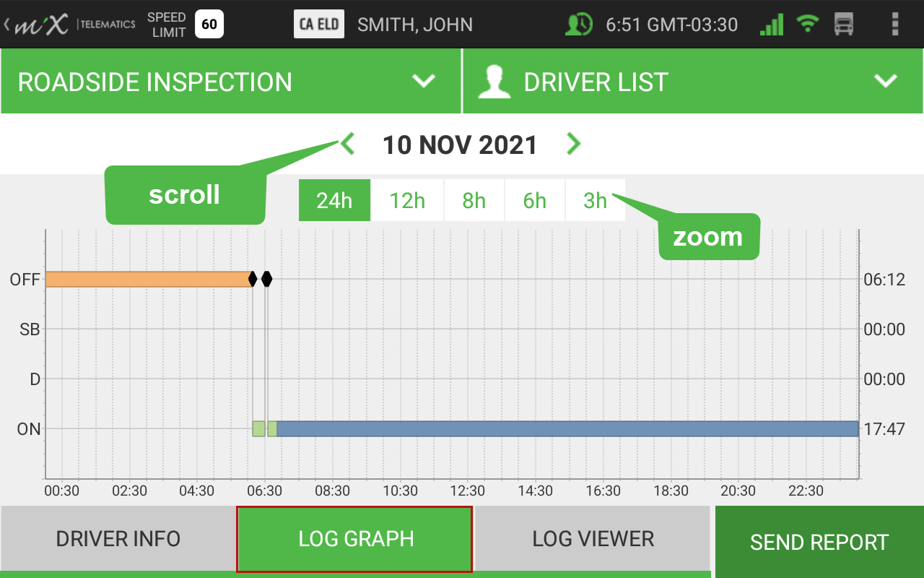Switch to the Log Viewer tab
924x578 pixels.
coord(593,538)
